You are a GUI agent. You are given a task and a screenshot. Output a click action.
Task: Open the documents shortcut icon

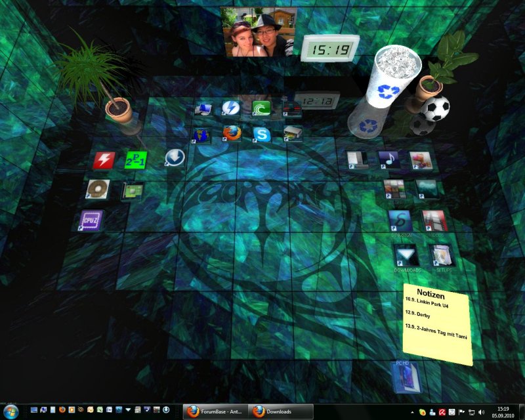pos(358,160)
